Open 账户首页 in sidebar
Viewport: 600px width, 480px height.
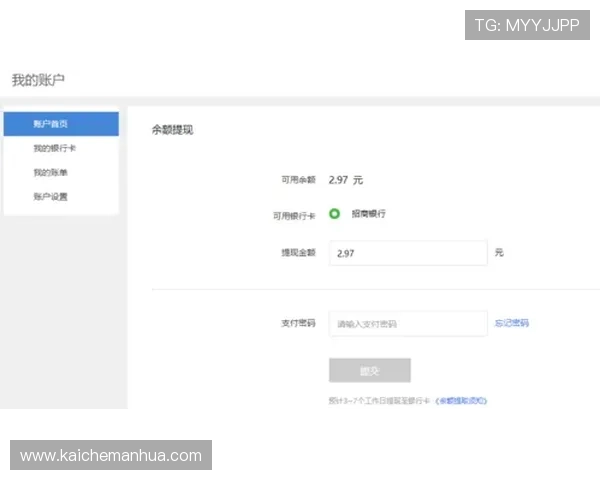[x=61, y=124]
